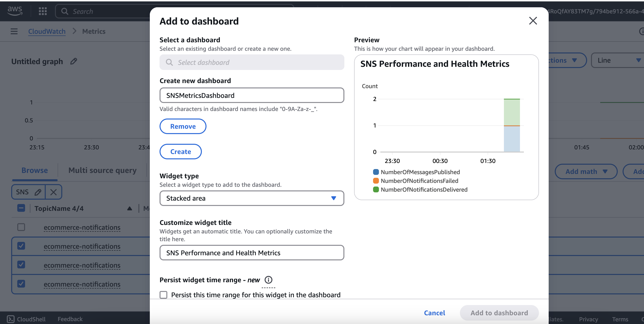Toggle the TopicName select-all checkbox

click(21, 208)
